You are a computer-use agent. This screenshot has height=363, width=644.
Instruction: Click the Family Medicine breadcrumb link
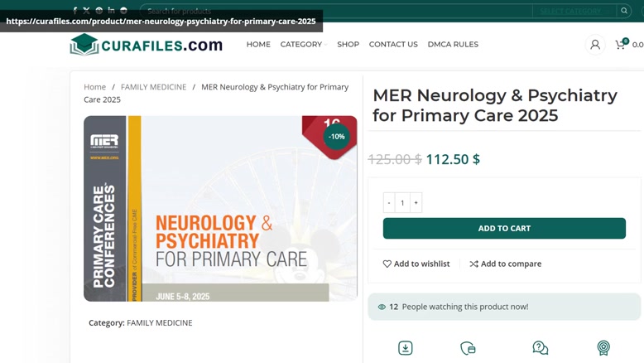pyautogui.click(x=154, y=87)
